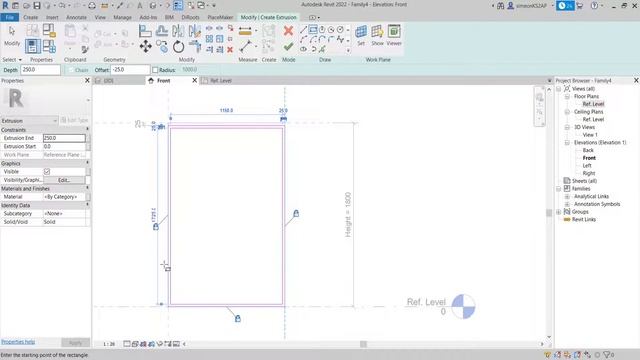Collapse the Identity Data section
The width and height of the screenshot is (640, 360).
87,205
